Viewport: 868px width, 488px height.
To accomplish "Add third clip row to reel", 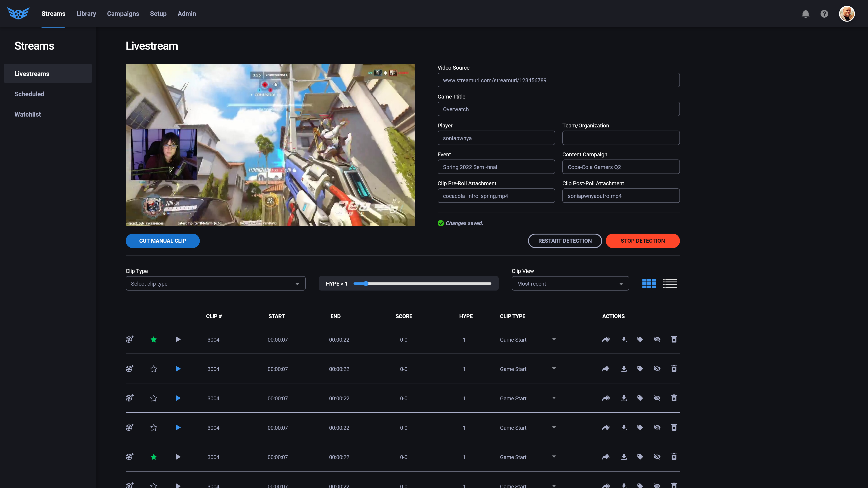I will click(x=129, y=398).
